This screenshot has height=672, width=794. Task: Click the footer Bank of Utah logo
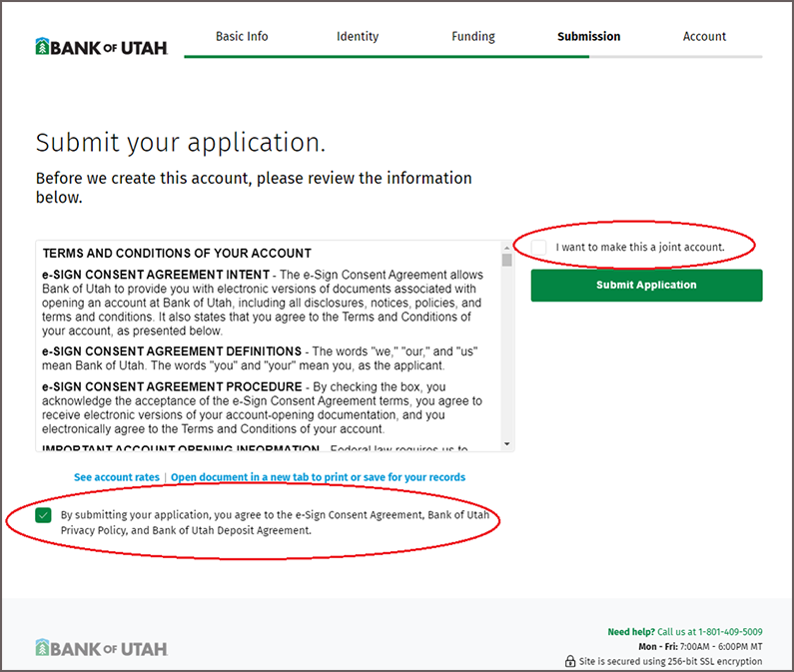pos(101,648)
